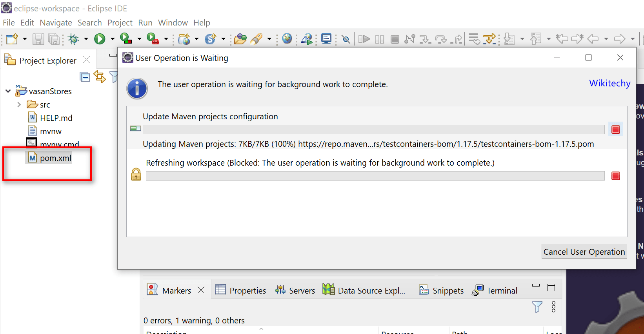Click the New Servlet icon

(211, 39)
